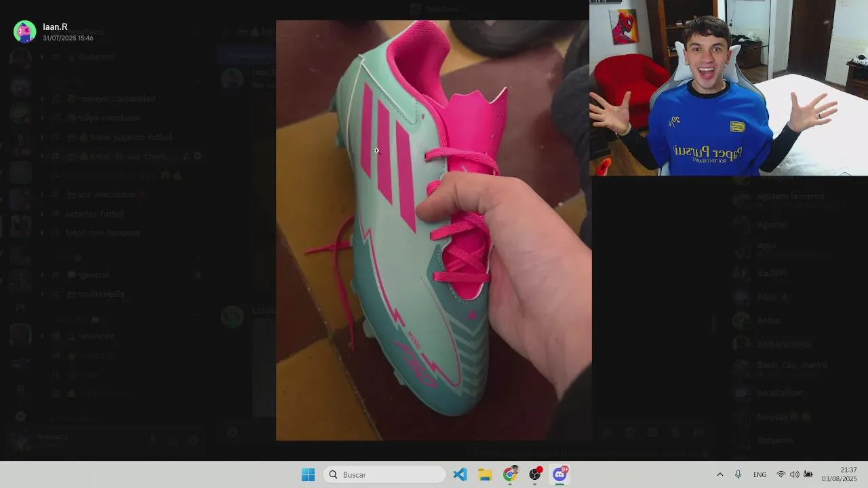Viewport: 868px width, 488px height.
Task: Select member Anton in the member list
Action: pyautogui.click(x=769, y=321)
